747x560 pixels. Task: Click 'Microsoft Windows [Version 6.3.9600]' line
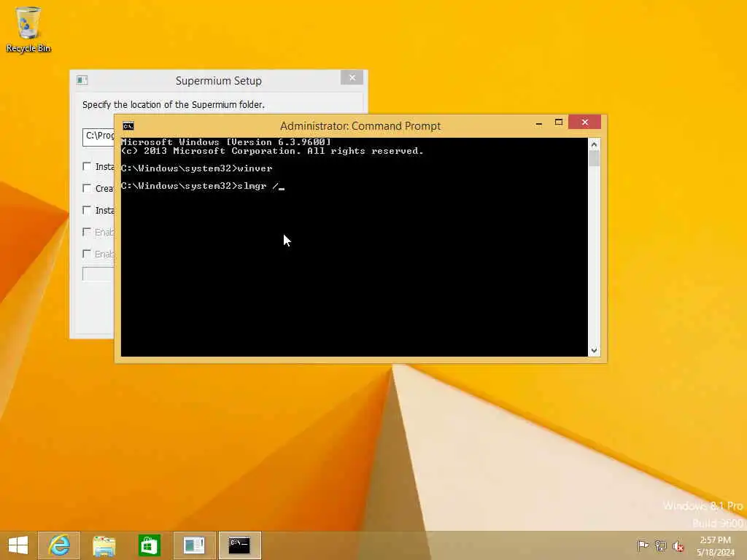[226, 142]
